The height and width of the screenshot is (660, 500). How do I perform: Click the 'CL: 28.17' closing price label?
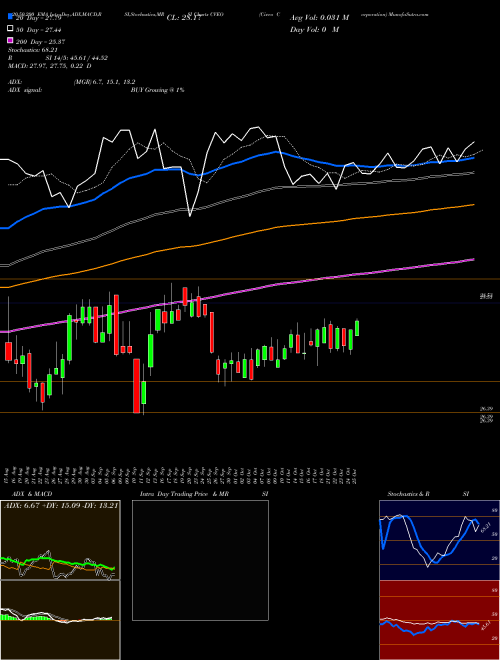(x=184, y=18)
